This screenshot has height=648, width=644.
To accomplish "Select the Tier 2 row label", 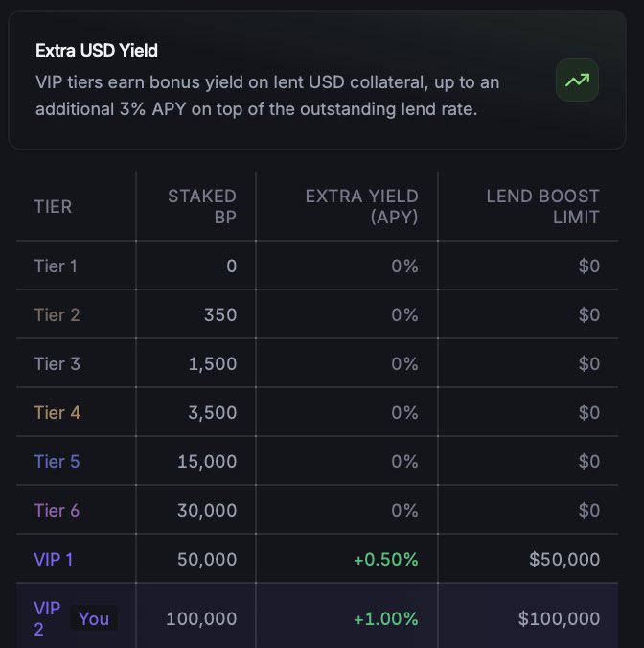I will [57, 314].
